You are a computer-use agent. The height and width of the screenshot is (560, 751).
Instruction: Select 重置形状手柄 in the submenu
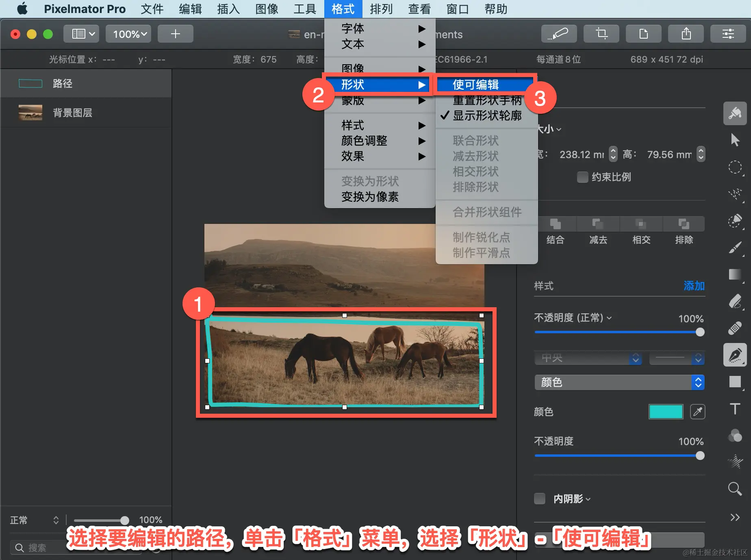click(x=487, y=100)
